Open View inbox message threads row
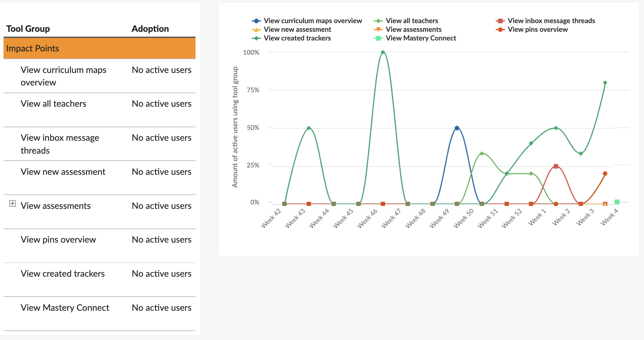Screen dimensions: 644x340 click(60, 144)
